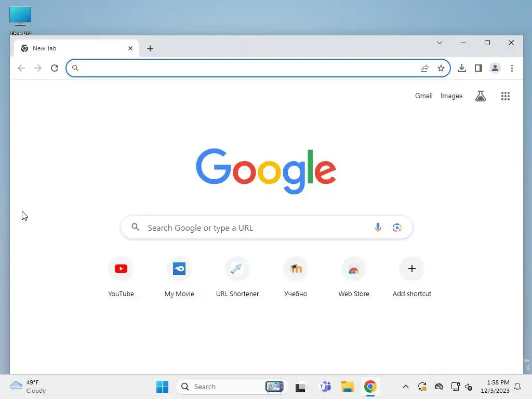This screenshot has height=399, width=532.
Task: Click the taskbar Search box
Action: pyautogui.click(x=232, y=387)
